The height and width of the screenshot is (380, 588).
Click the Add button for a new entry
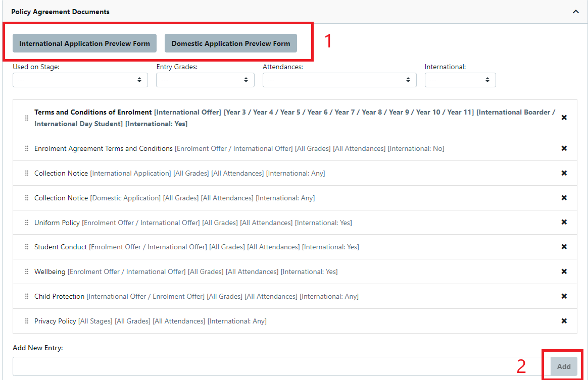(x=563, y=366)
